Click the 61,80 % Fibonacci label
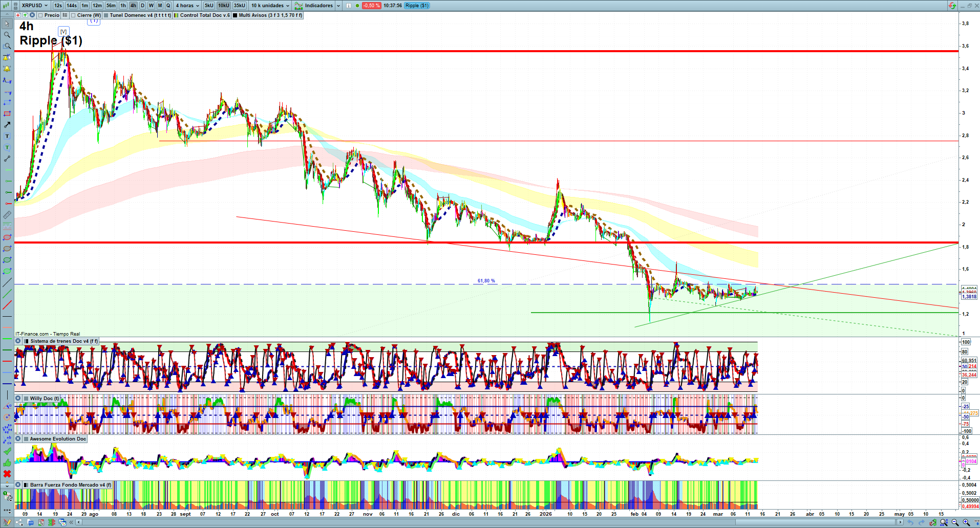Viewport: 980px width, 528px height. 486,281
